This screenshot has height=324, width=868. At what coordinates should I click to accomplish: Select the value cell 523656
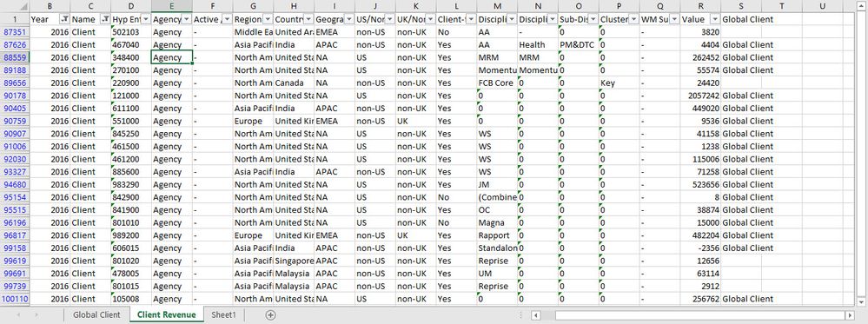pos(701,184)
